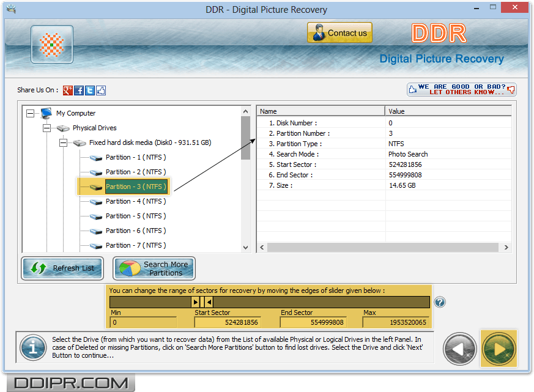Click the '5. Start Sector :' row
The height and width of the screenshot is (392, 534).
click(x=384, y=165)
